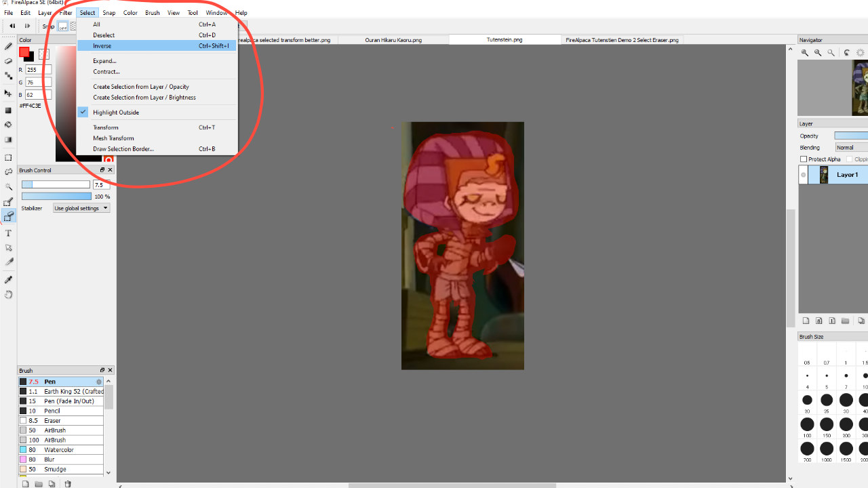
Task: Click the R value field showing 255
Action: point(39,70)
